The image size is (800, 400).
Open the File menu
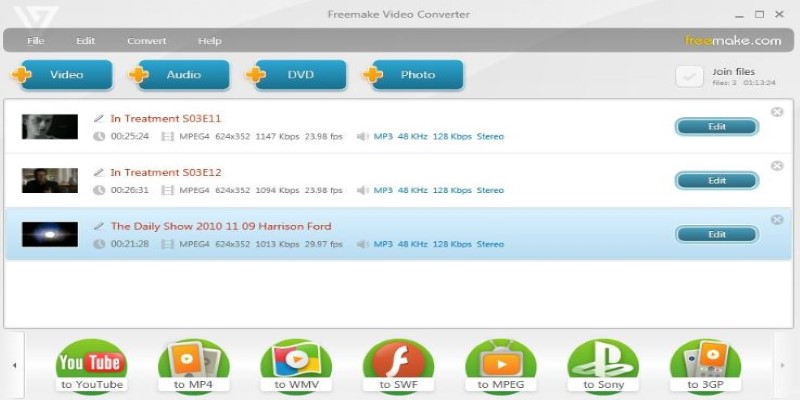[35, 41]
